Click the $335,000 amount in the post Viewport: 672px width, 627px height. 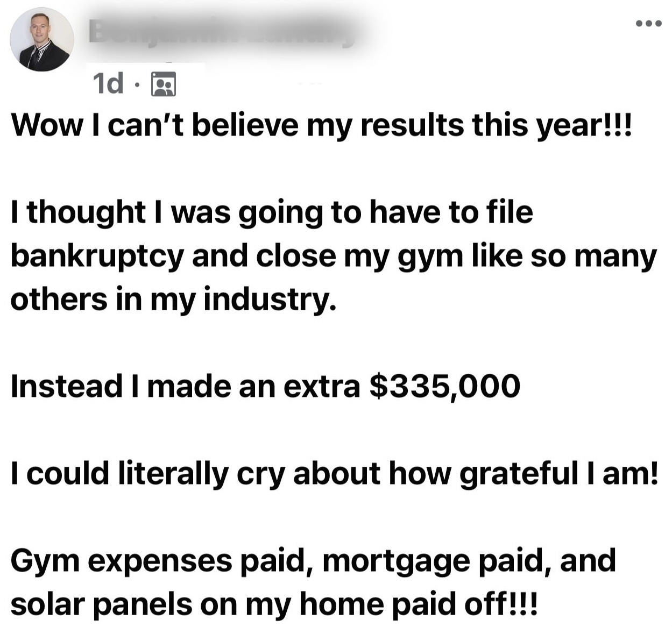pos(445,387)
